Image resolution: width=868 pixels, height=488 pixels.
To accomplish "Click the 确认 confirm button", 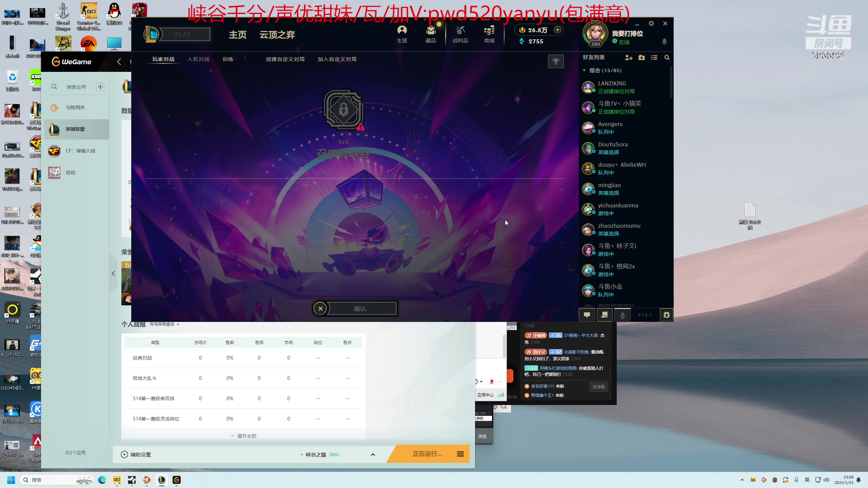I will click(x=360, y=309).
